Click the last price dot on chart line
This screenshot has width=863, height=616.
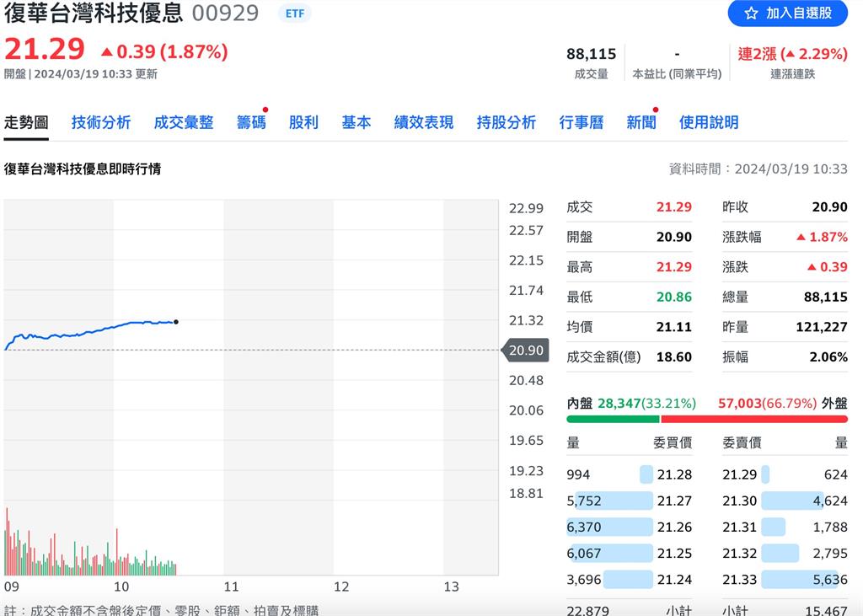pos(175,322)
